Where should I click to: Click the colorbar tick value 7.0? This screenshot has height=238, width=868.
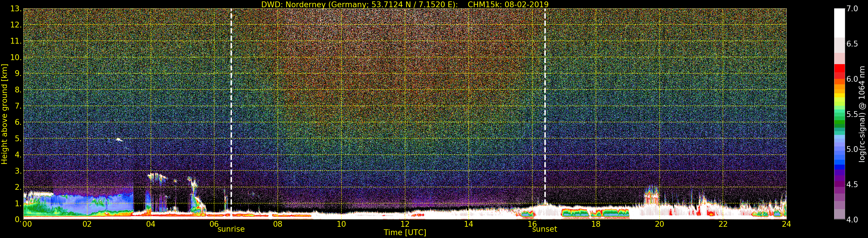852,8
